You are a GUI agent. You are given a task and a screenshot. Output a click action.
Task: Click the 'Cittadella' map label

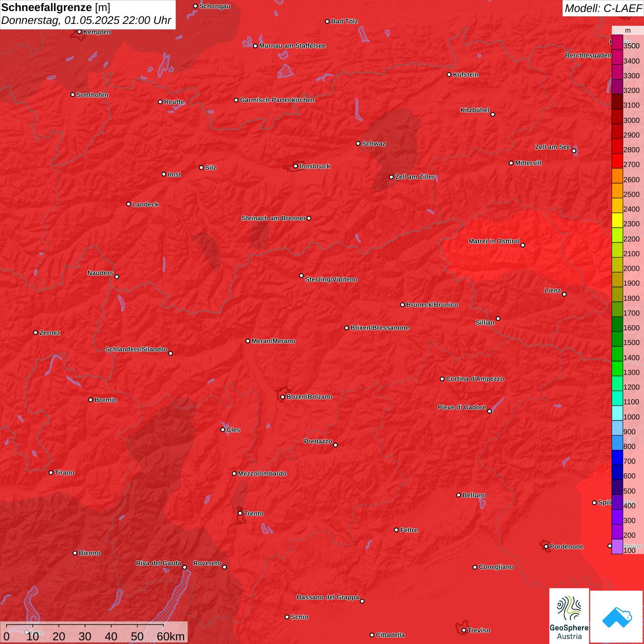pyautogui.click(x=390, y=635)
